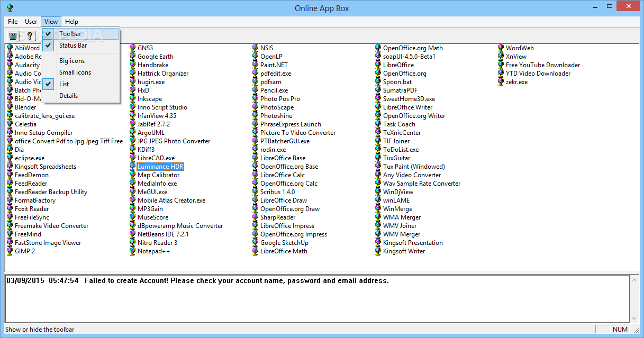Select NetBeans IDE 7.2.1 entry
This screenshot has height=338, width=644.
coord(163,234)
